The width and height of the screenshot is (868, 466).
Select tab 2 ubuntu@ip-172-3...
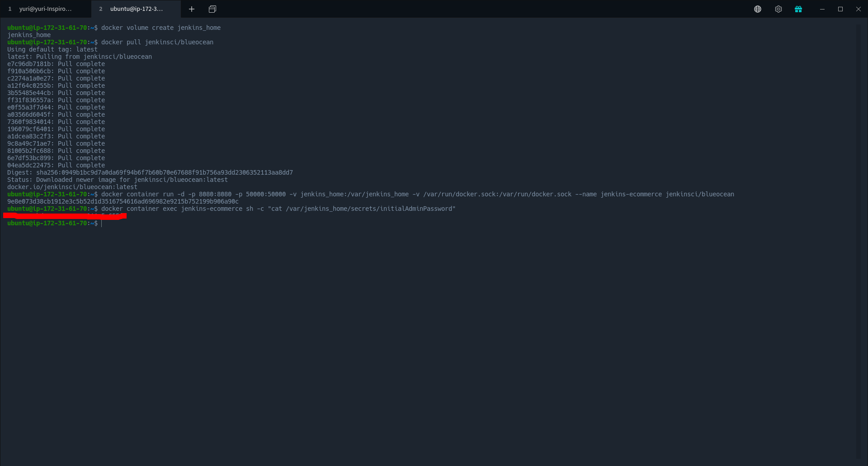click(x=136, y=9)
